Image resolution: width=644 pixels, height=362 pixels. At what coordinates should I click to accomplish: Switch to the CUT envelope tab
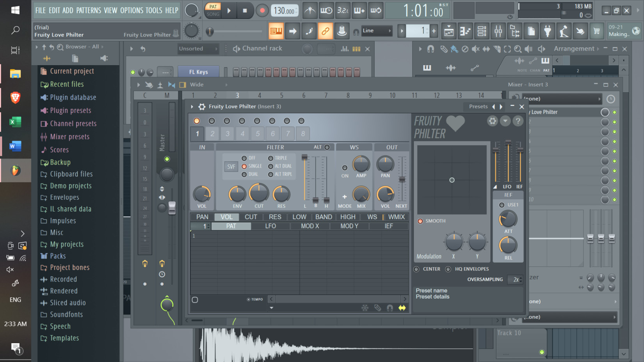click(x=251, y=217)
